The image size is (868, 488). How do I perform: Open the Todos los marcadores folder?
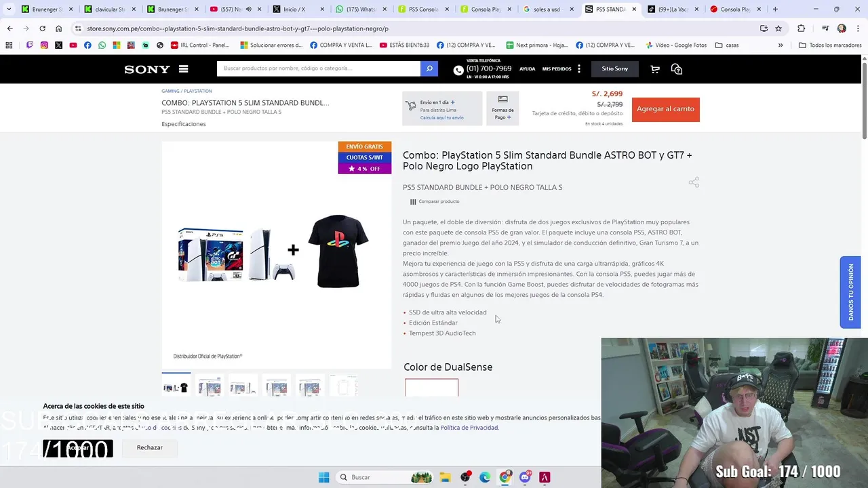(x=830, y=45)
